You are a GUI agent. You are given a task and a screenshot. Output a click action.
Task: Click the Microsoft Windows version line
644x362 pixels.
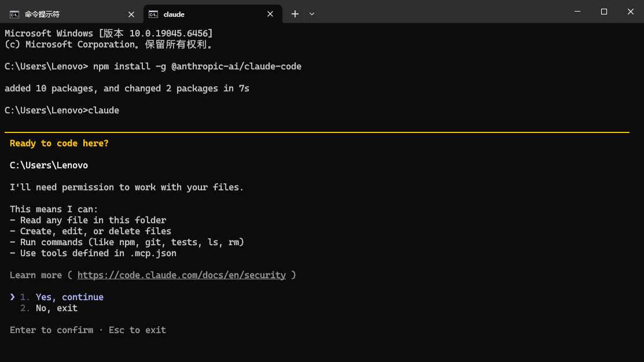109,33
